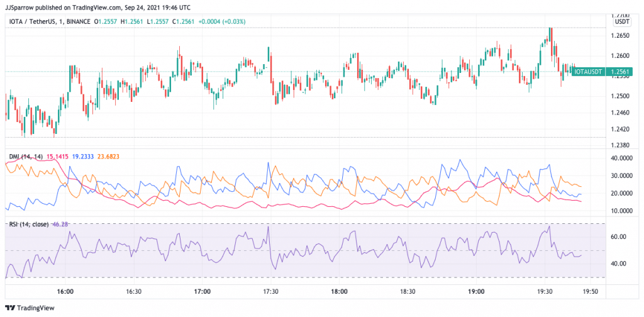Click the 1.2650 price axis label
Image resolution: width=644 pixels, height=317 pixels.
coord(621,36)
